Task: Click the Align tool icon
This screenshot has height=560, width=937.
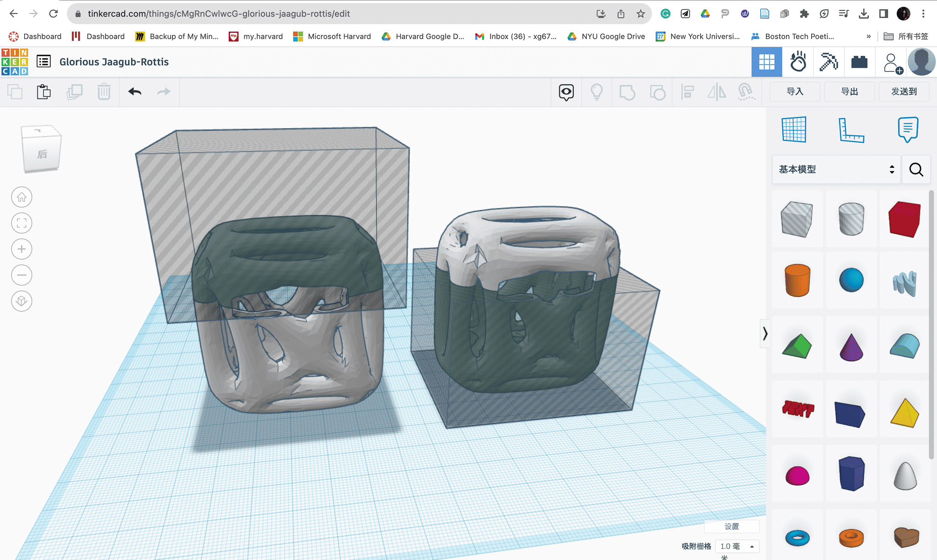Action: [x=687, y=92]
